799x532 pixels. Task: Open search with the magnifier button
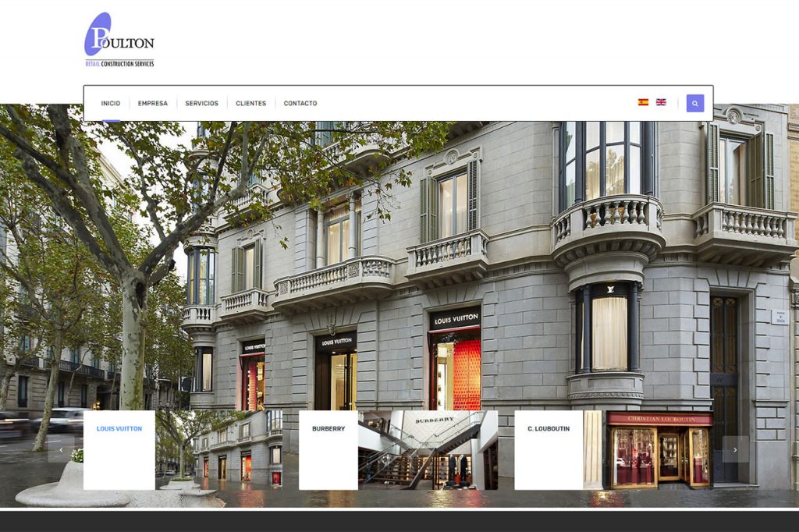pos(695,104)
